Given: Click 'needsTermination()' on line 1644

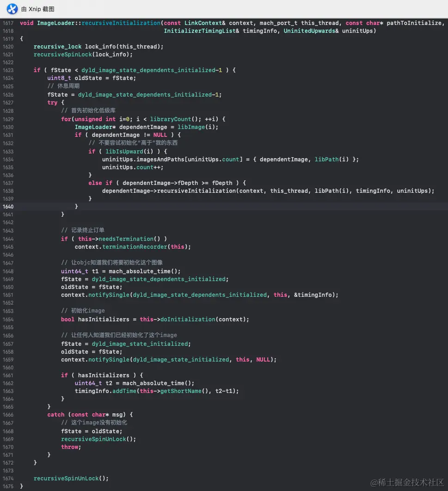Looking at the screenshot, I should coord(129,239).
